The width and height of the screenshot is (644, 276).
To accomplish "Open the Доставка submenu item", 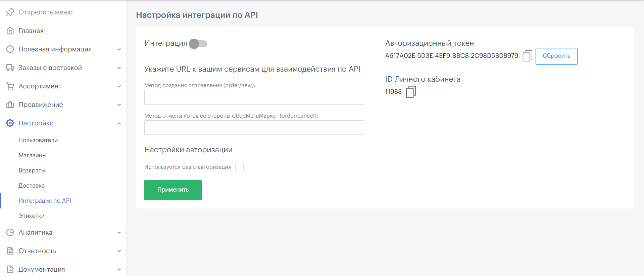I will click(32, 186).
